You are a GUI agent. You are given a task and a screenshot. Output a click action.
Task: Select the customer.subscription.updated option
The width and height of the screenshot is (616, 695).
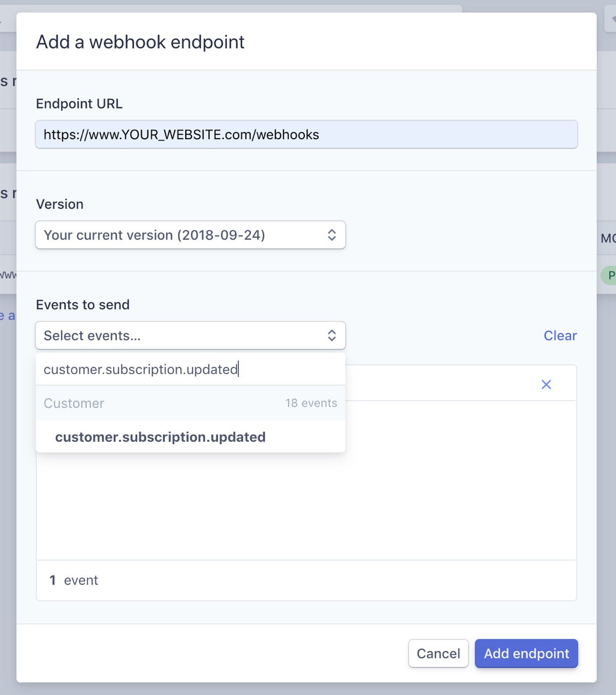coord(160,437)
